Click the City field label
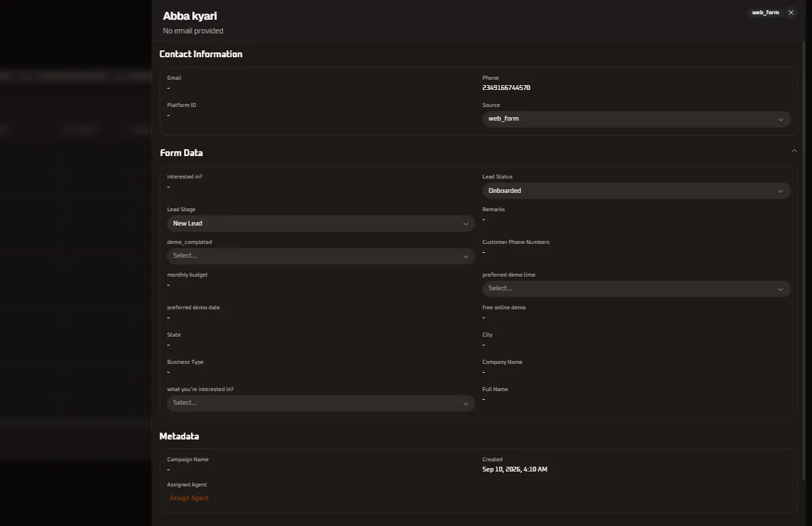 point(487,335)
